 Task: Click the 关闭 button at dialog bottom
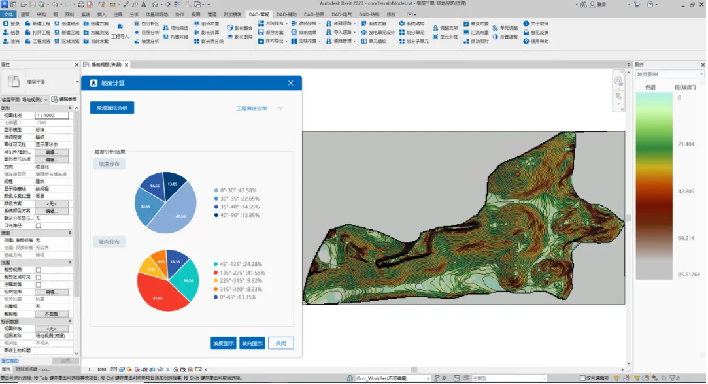[281, 343]
